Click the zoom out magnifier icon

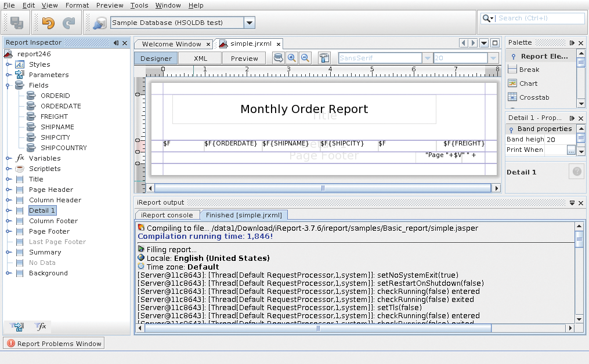point(305,57)
